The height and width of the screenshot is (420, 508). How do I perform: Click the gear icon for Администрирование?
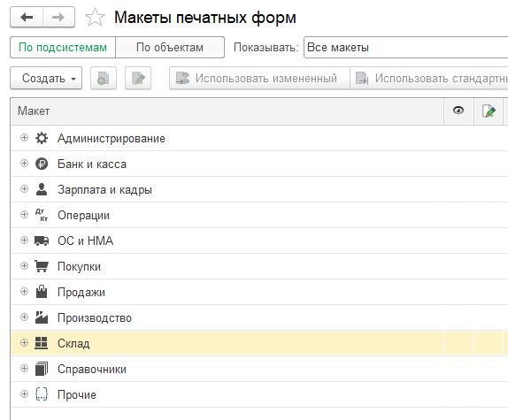coord(42,138)
